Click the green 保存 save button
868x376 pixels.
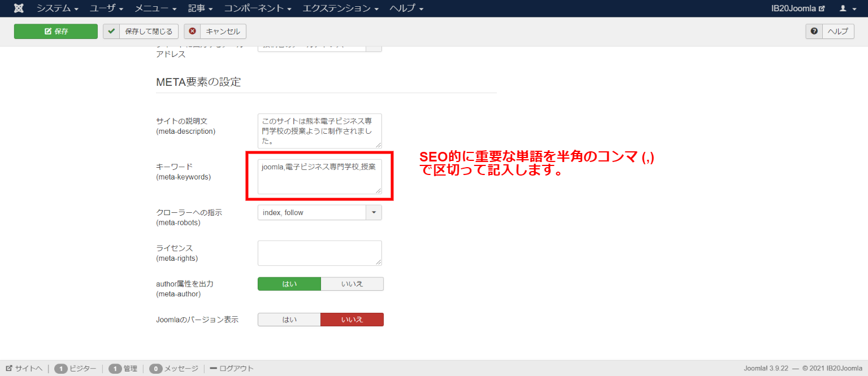[x=56, y=32]
